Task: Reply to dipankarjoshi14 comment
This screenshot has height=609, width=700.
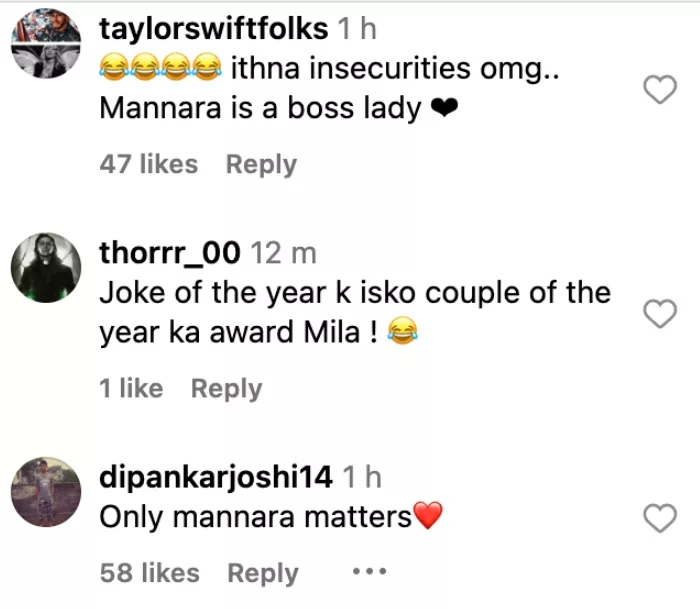Action: click(262, 573)
